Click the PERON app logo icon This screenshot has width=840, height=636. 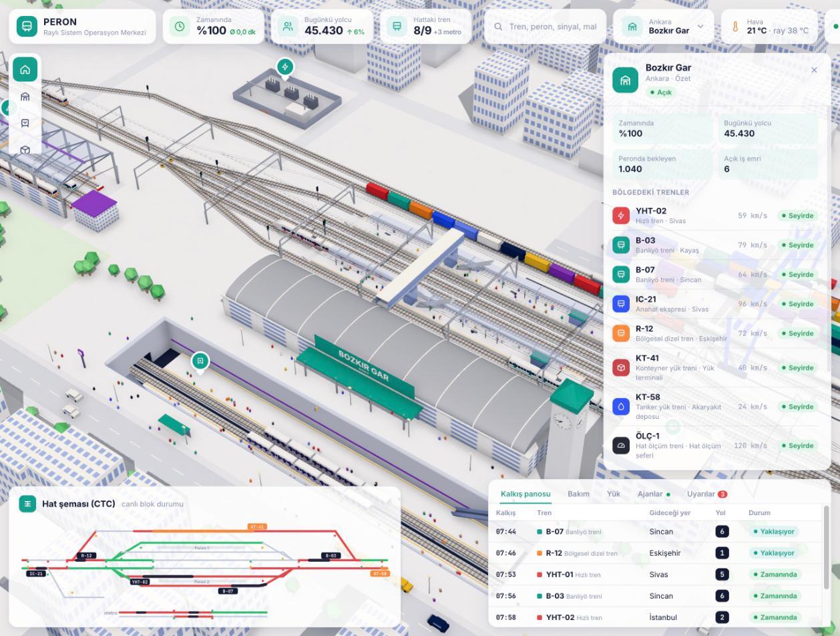click(27, 27)
